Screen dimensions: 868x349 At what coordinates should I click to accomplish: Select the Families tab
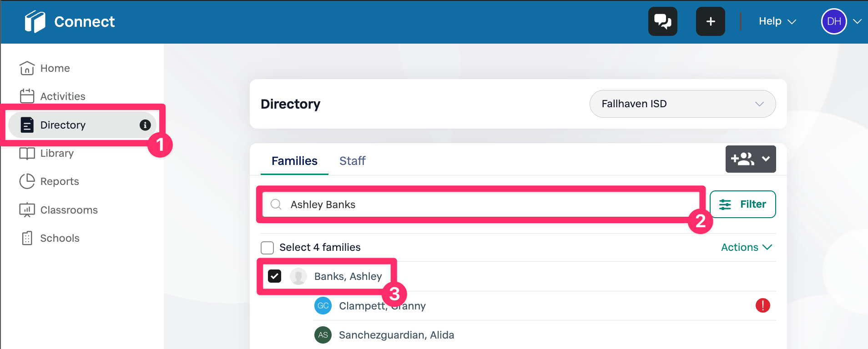(x=294, y=161)
